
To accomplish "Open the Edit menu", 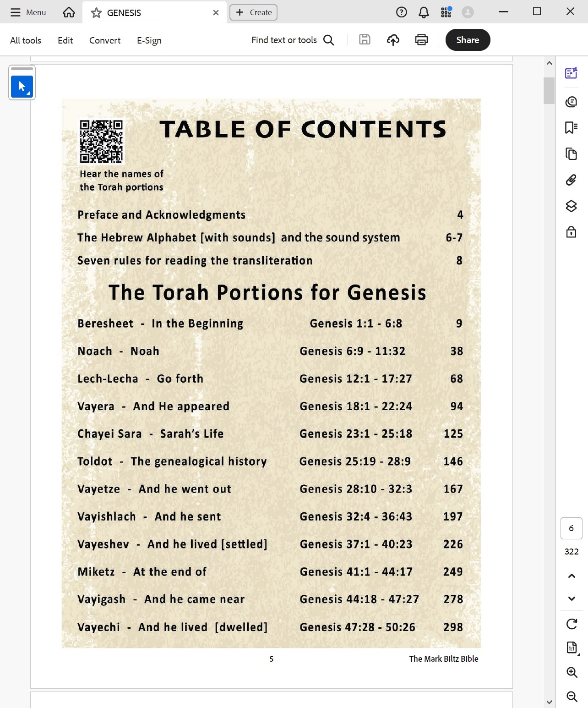I will click(65, 40).
